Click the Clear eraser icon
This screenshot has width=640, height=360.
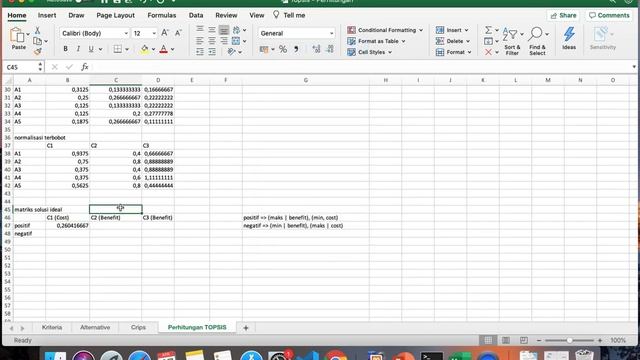click(488, 52)
